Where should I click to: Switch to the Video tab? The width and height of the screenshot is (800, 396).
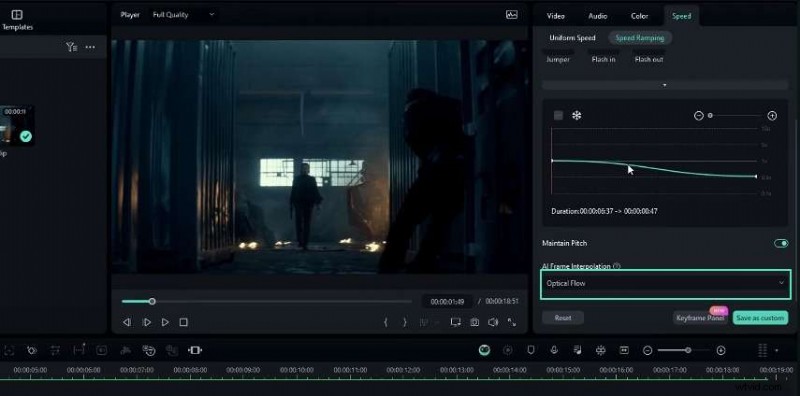coord(556,16)
